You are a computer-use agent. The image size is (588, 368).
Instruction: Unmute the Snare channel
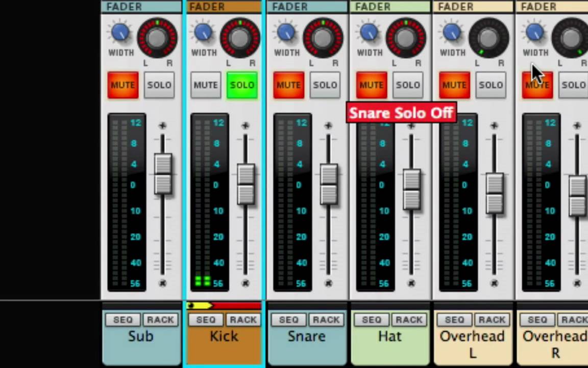289,85
